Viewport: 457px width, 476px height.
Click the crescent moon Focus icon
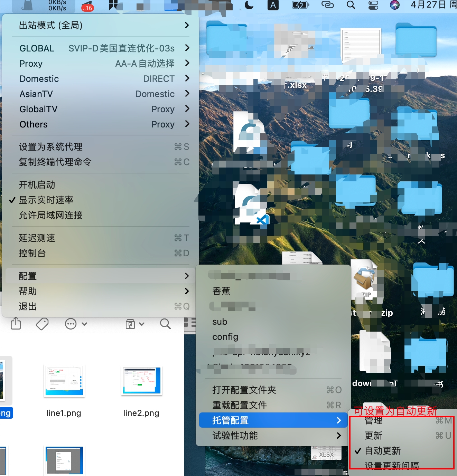click(249, 5)
